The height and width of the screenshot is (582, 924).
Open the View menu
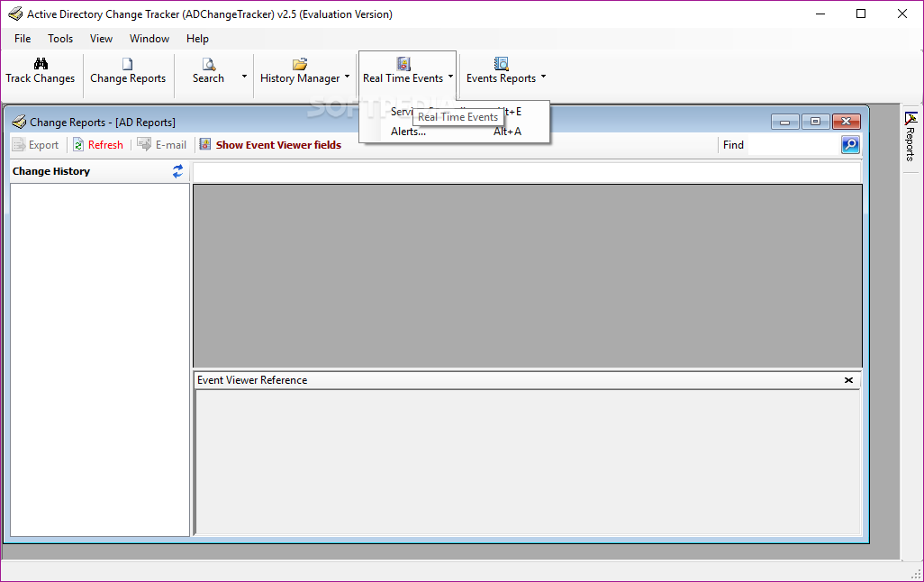click(x=101, y=39)
